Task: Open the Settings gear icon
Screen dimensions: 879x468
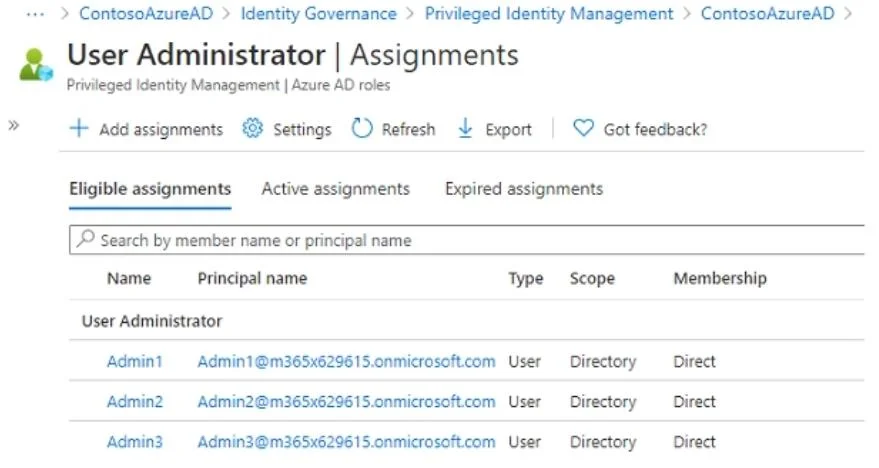Action: [x=252, y=128]
